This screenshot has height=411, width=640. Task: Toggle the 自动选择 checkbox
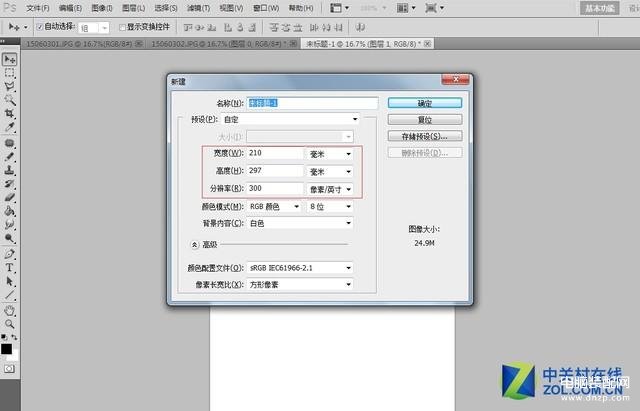pos(40,27)
